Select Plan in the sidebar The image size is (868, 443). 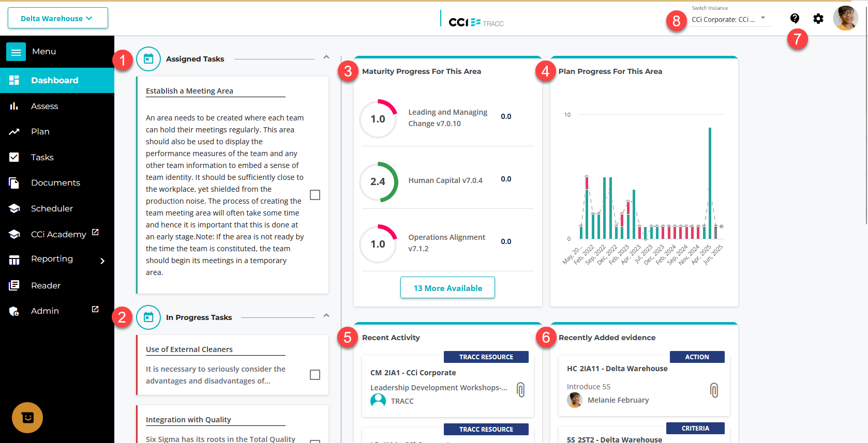(x=57, y=132)
